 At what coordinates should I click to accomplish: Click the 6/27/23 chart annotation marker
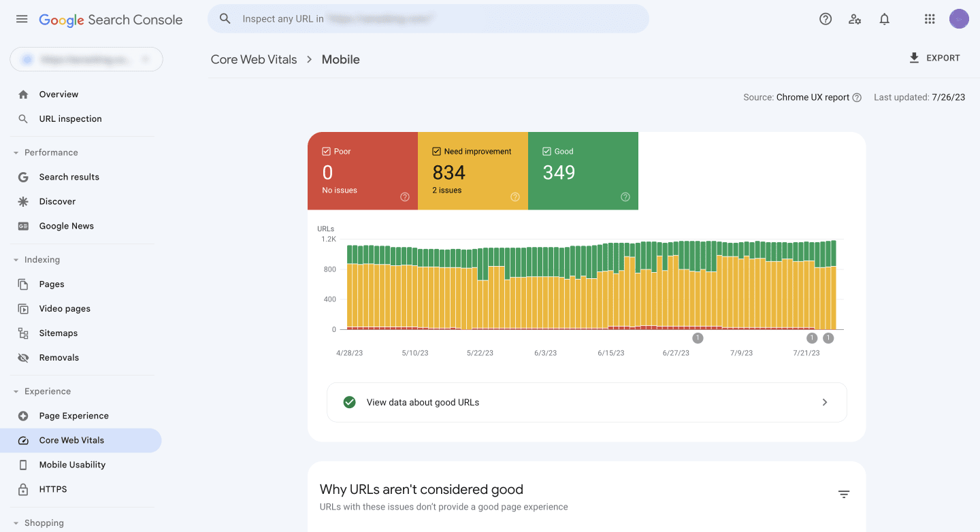tap(698, 338)
